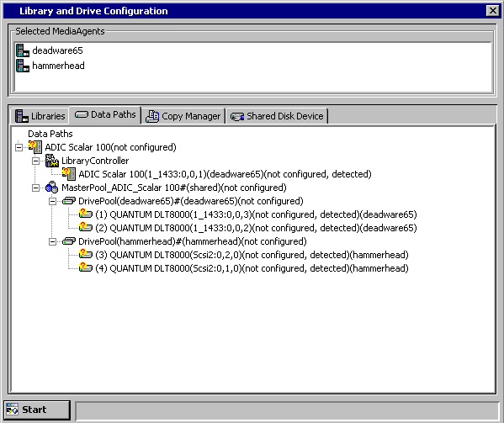The image size is (504, 423).
Task: Click the deadware65 MediaAgent icon
Action: [23, 50]
